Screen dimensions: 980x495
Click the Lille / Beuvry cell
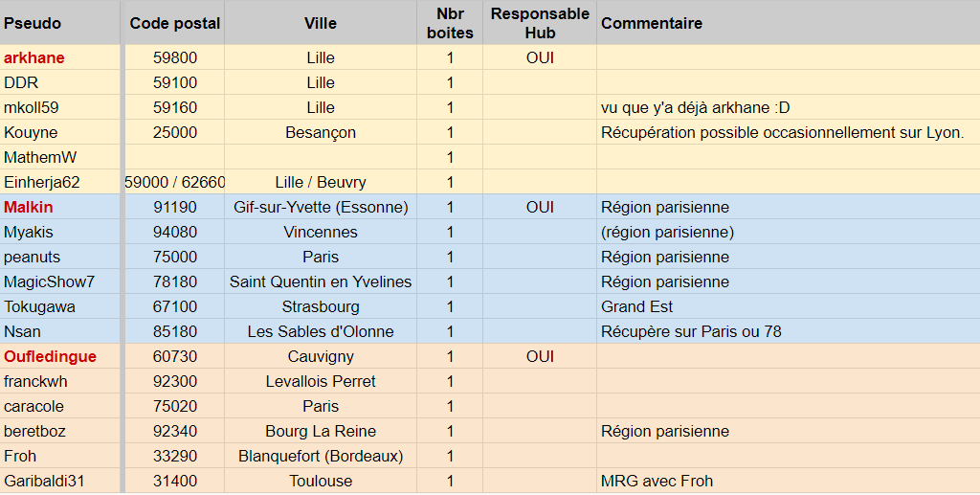tap(321, 182)
